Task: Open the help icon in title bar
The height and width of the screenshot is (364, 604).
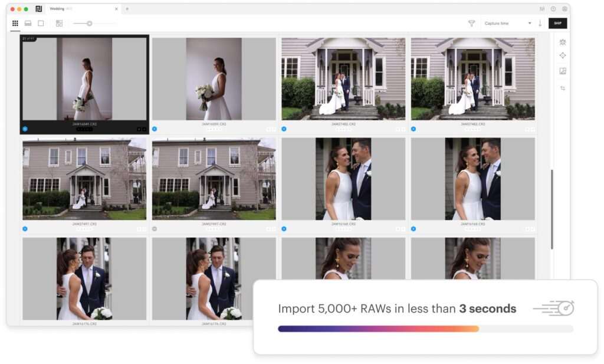Action: [553, 9]
